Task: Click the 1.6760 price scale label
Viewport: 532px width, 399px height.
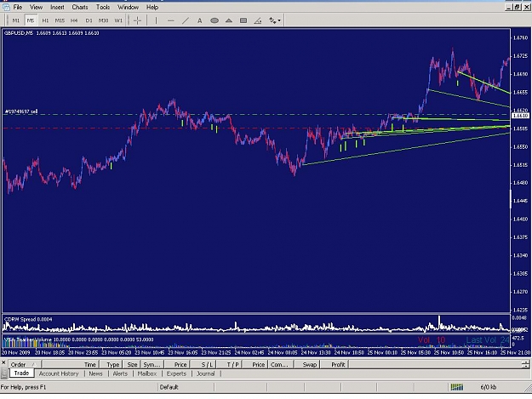Action: (x=520, y=37)
